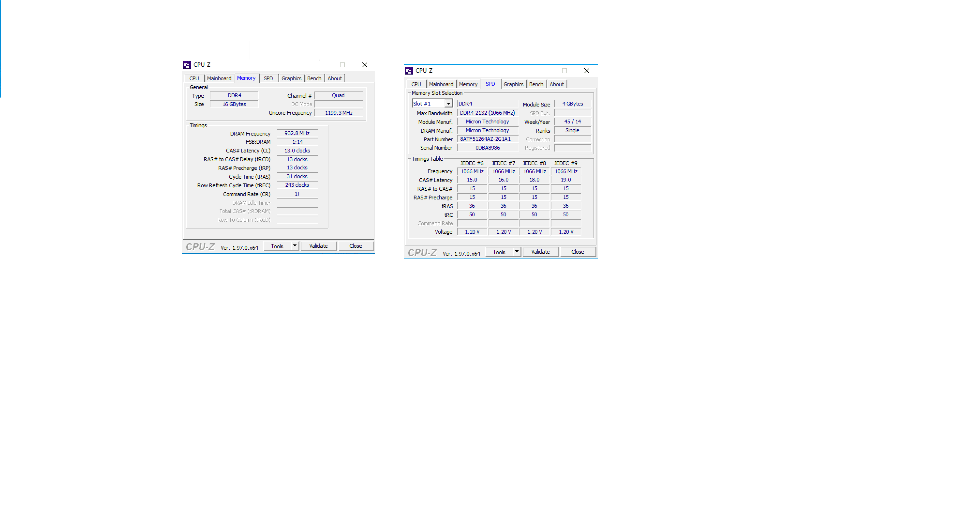Click Close button in left CPU-Z window
This screenshot has width=980, height=517.
(356, 246)
